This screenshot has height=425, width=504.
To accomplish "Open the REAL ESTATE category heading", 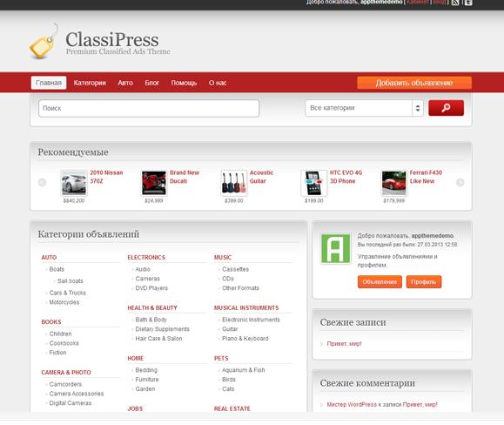I will tap(232, 409).
